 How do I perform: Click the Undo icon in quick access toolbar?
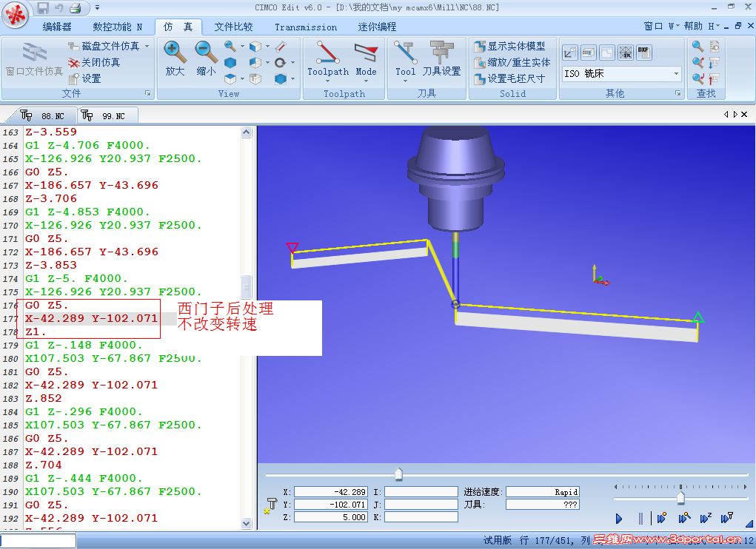click(x=58, y=7)
